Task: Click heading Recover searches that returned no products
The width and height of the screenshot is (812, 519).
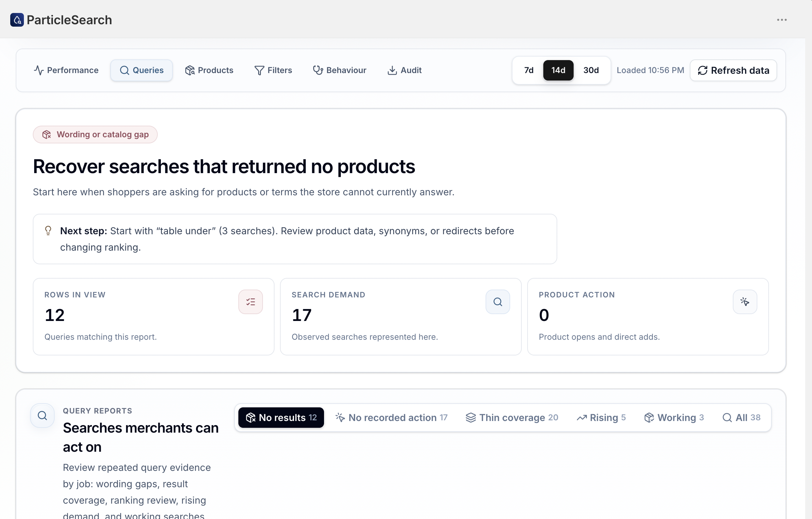Action: coord(224,167)
